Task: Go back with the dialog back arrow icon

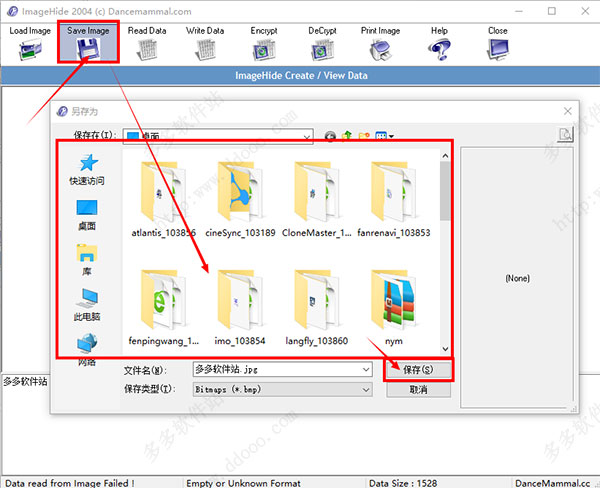Action: point(330,136)
